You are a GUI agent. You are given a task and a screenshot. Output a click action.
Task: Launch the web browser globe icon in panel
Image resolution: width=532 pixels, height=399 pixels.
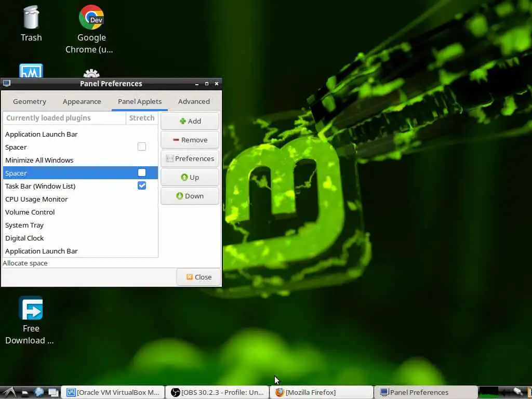tap(39, 392)
